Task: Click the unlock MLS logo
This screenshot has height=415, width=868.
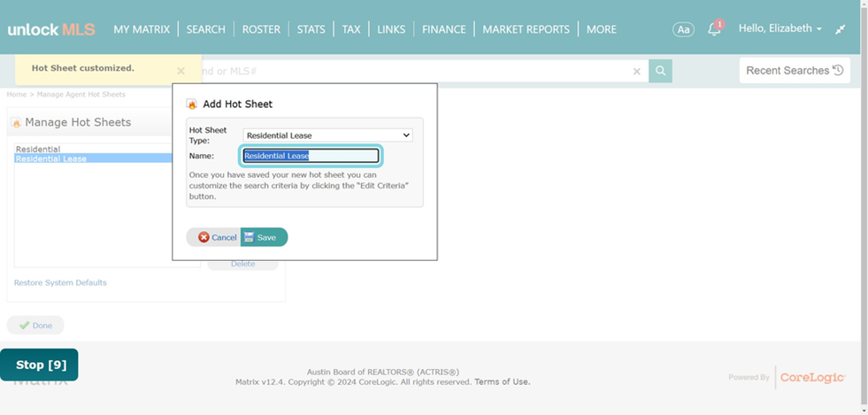Action: coord(51,29)
